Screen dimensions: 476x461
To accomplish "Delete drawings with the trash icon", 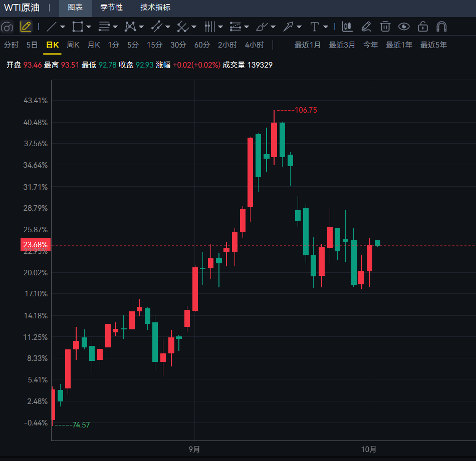I will point(385,27).
